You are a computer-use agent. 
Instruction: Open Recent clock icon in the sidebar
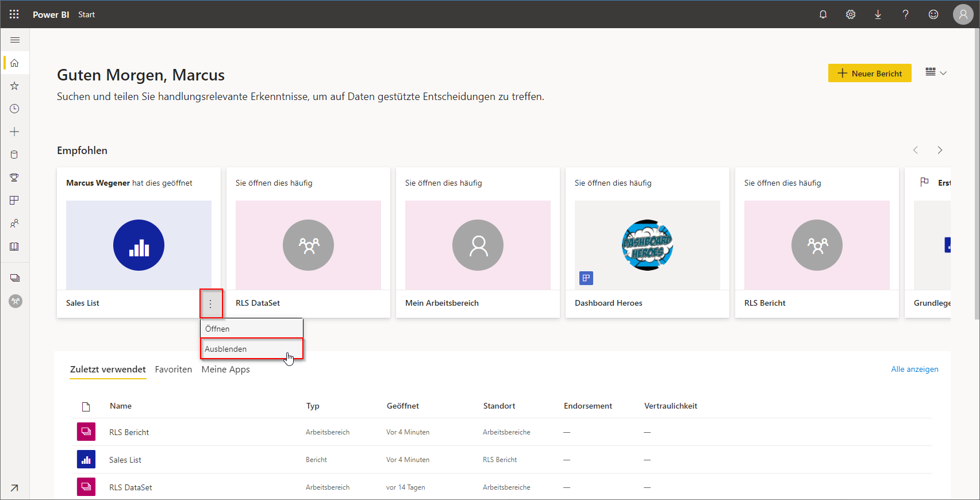tap(15, 109)
